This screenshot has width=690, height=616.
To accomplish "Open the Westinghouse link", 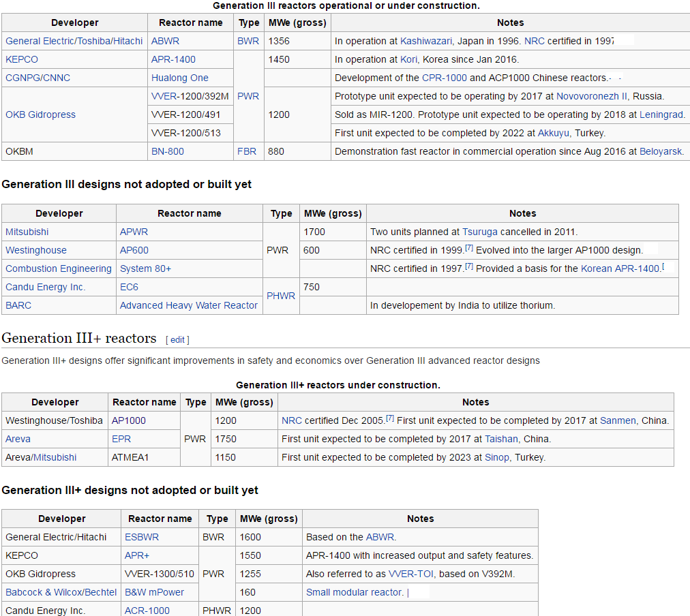I will (x=36, y=250).
